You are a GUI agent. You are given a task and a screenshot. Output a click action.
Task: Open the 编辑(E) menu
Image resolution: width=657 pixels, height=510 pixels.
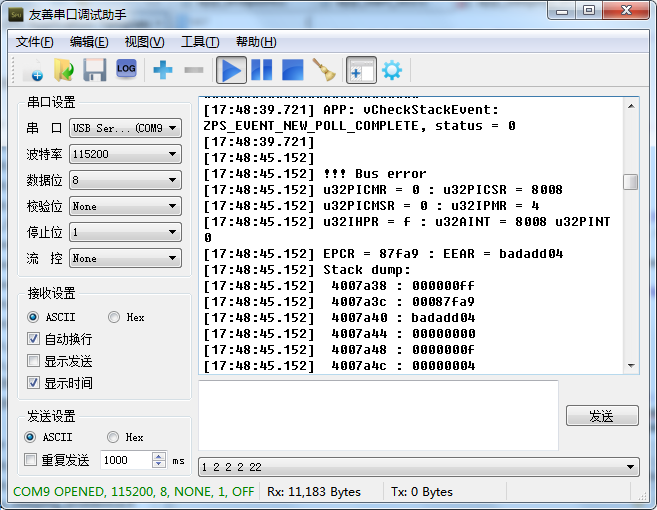point(89,42)
